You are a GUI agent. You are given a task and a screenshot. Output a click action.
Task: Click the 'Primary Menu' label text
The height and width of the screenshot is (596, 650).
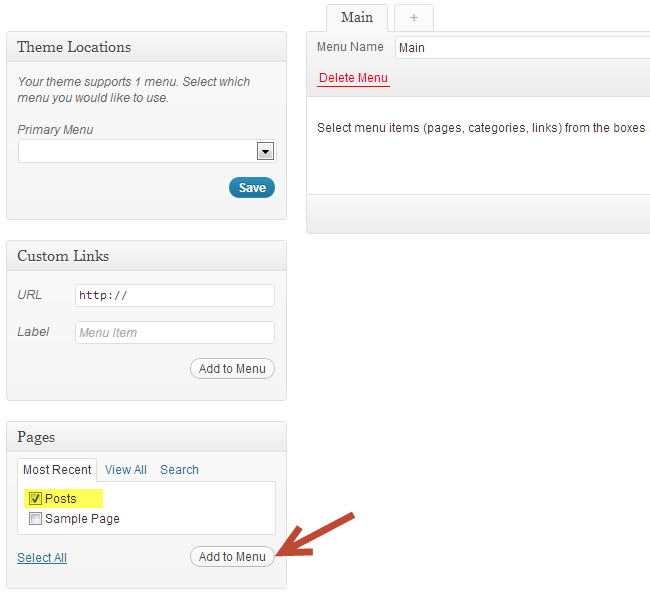(55, 130)
